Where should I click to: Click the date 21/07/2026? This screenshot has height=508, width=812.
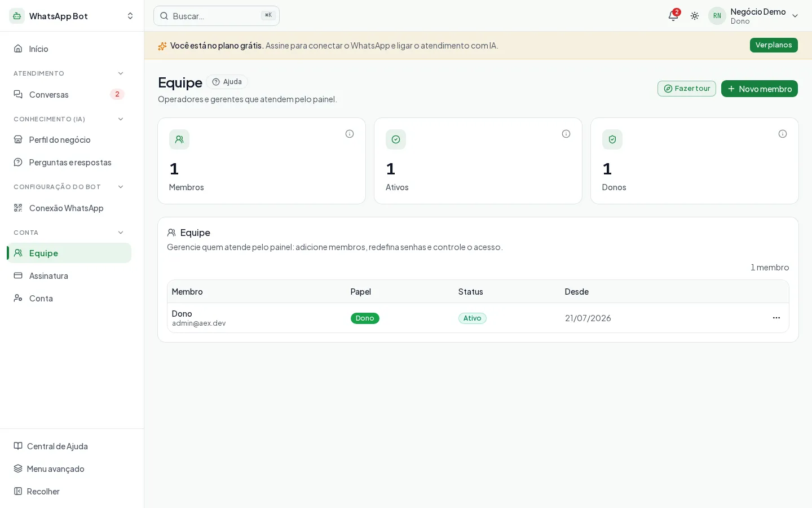point(588,318)
